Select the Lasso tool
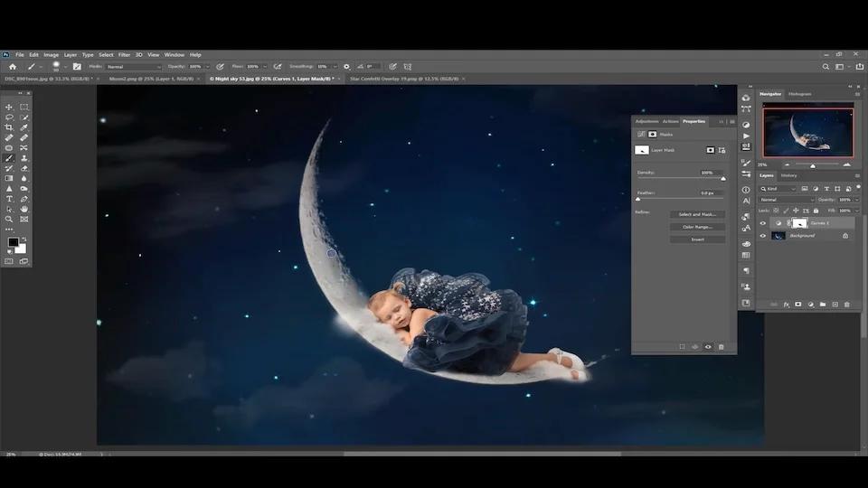 coord(9,117)
